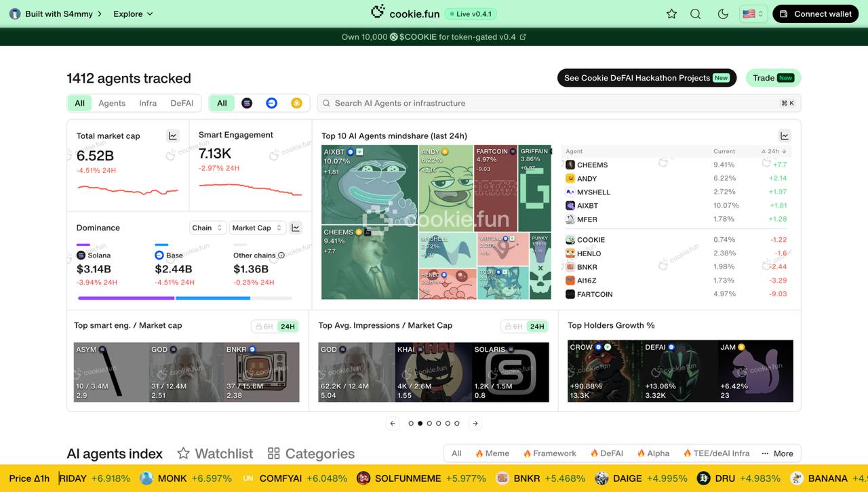Open the GRIFFAIN mindshare treemap tile
Image resolution: width=868 pixels, height=492 pixels.
click(535, 188)
